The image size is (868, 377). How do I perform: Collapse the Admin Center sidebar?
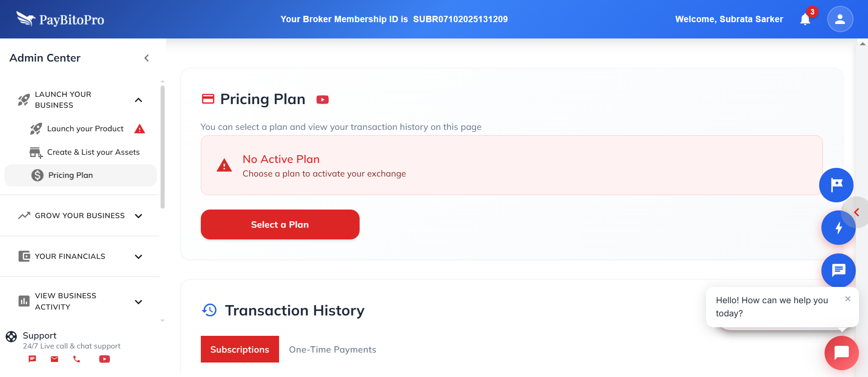(146, 58)
